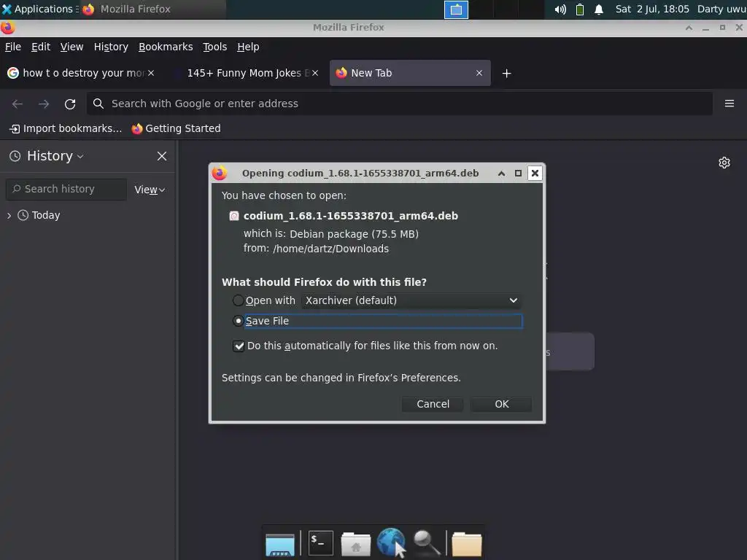Open the notifications bell
This screenshot has width=747, height=560.
599,9
